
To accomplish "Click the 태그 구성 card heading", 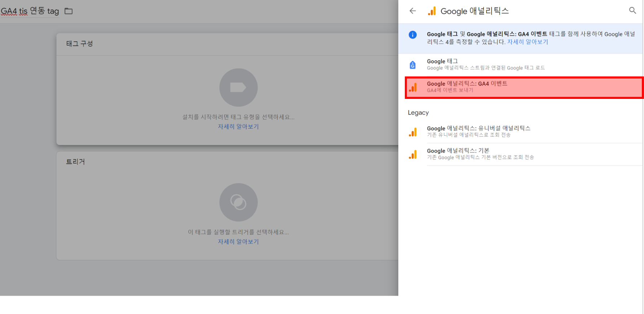I will [x=79, y=44].
